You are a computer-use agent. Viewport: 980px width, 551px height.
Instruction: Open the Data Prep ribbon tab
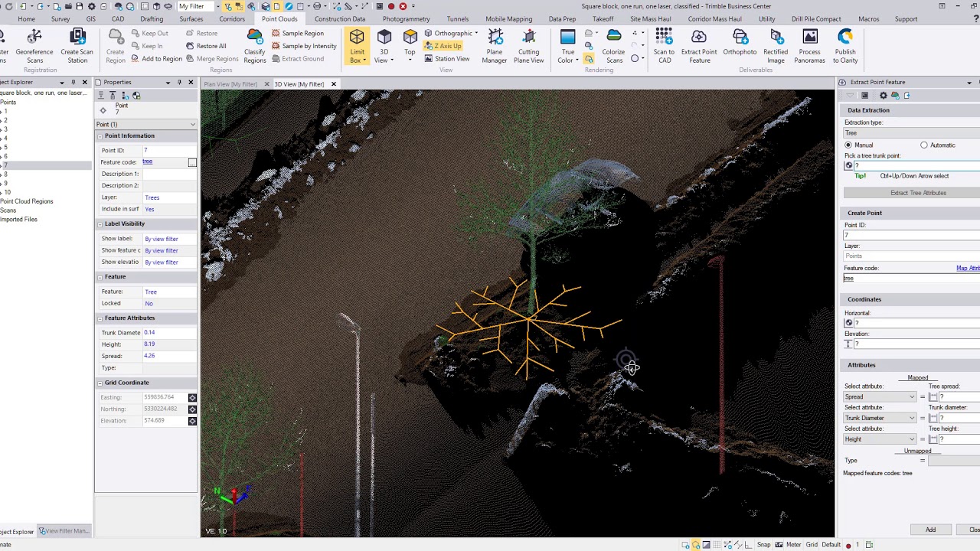point(562,19)
